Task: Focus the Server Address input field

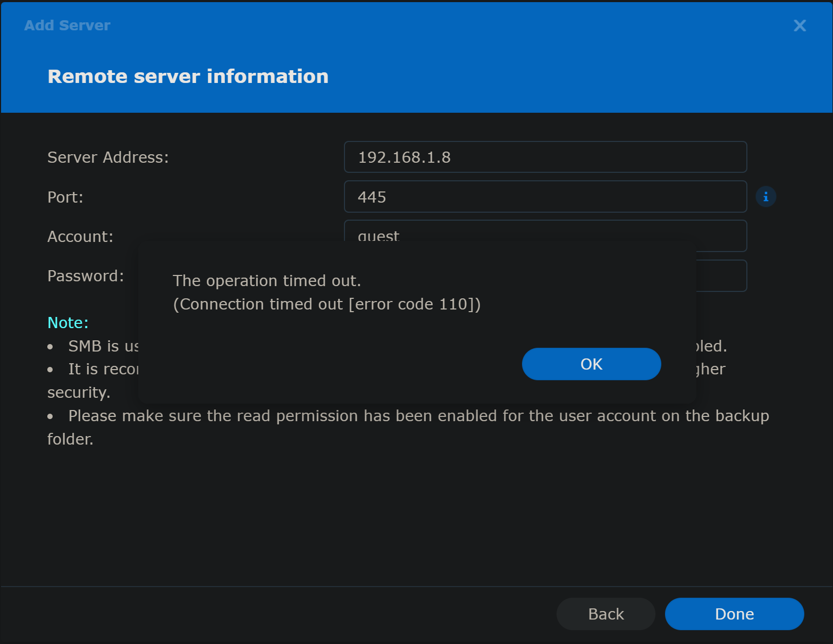Action: click(x=545, y=157)
